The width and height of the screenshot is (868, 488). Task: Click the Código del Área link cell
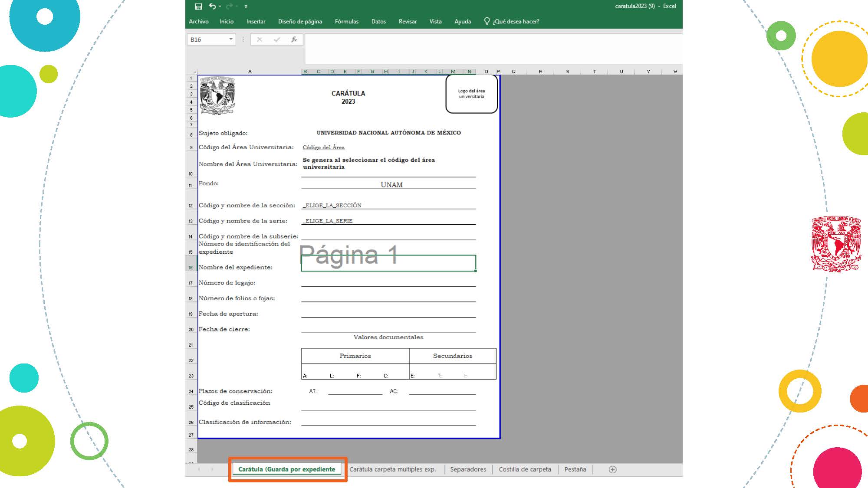click(x=324, y=147)
